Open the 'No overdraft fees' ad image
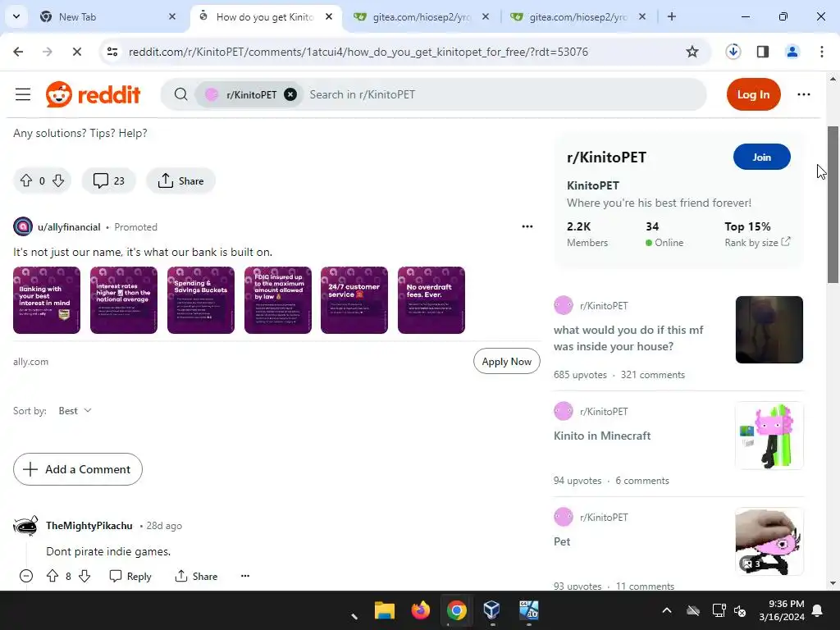This screenshot has width=840, height=630. (x=431, y=300)
